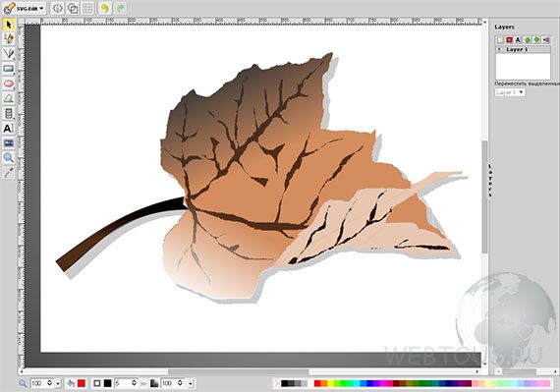Pick the no-color X swatch in palette
Image resolution: width=560 pixels, height=392 pixels.
click(x=276, y=384)
